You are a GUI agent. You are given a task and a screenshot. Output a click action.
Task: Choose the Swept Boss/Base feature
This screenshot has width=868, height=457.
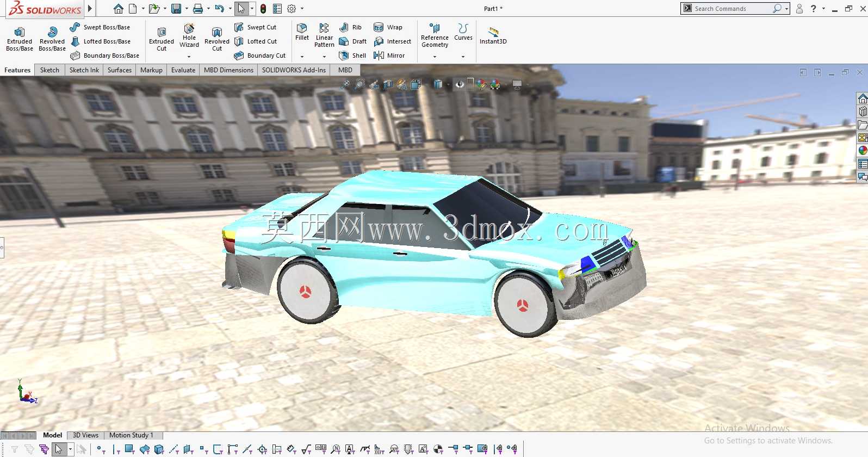[x=100, y=27]
